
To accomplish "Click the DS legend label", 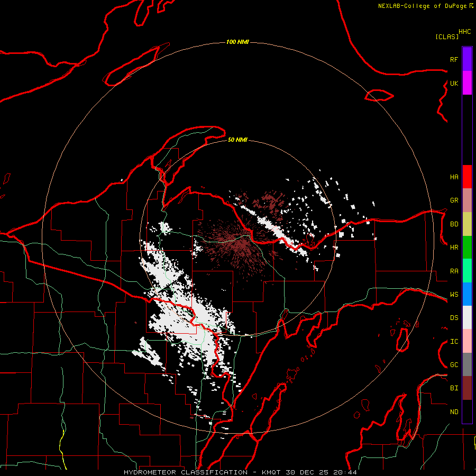I will pyautogui.click(x=454, y=318).
